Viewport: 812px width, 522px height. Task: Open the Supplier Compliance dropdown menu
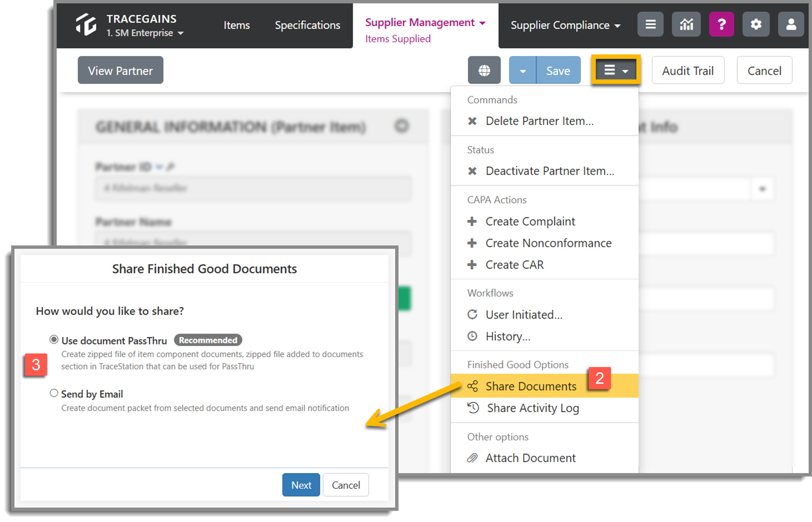coord(565,25)
